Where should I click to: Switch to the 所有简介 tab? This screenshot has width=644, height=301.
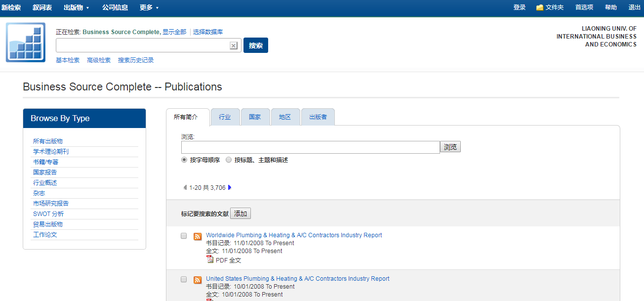click(x=188, y=117)
